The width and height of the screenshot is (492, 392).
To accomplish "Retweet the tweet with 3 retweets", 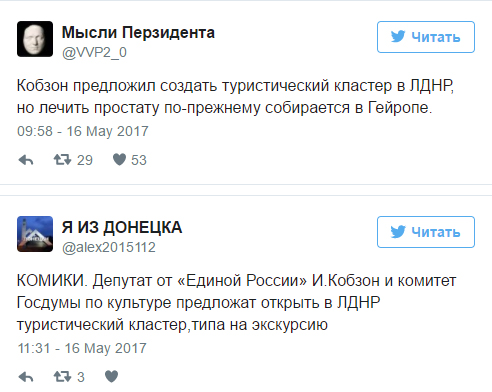I will click(x=62, y=377).
